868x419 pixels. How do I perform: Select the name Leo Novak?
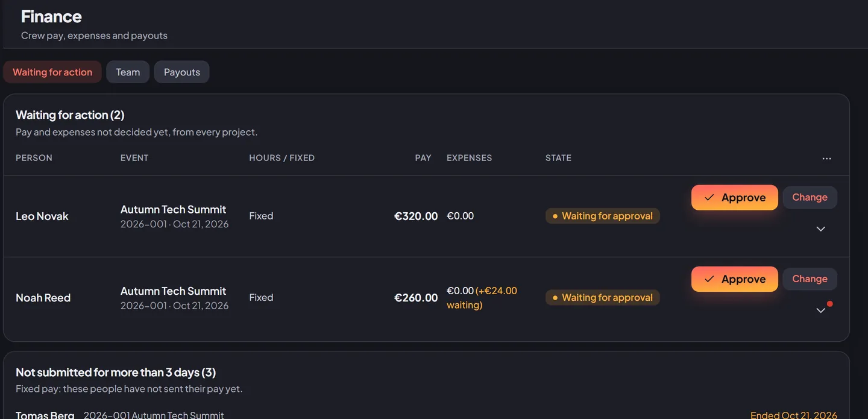click(x=42, y=216)
